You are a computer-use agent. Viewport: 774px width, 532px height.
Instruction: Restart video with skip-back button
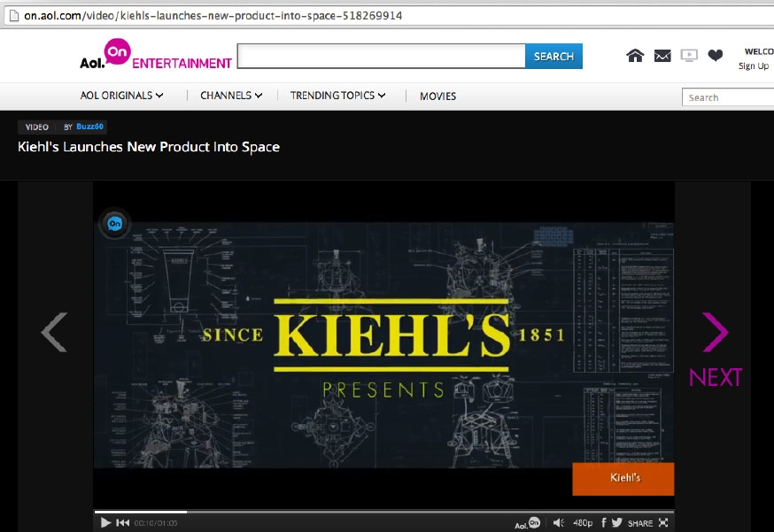coord(122,522)
